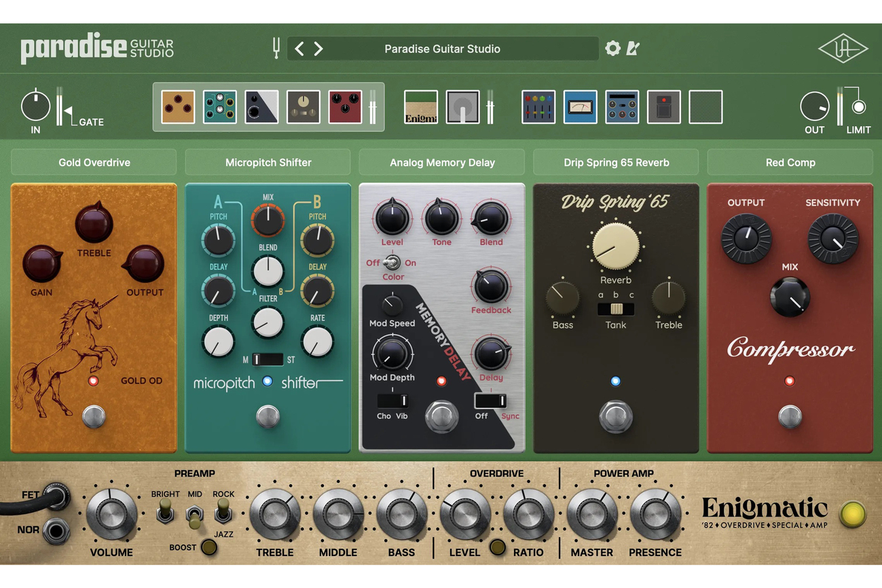This screenshot has height=588, width=882.
Task: Go to the next preset with right arrow
Action: click(318, 48)
